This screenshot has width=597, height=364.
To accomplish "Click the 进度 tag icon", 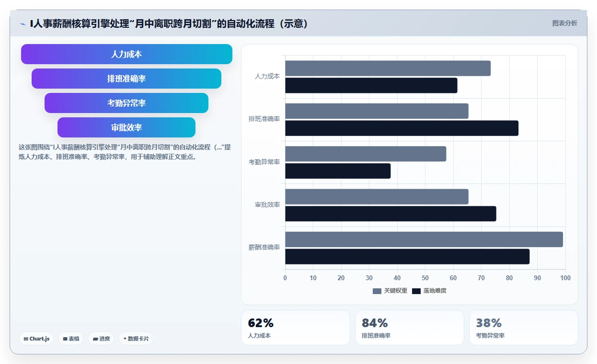I will 95,339.
